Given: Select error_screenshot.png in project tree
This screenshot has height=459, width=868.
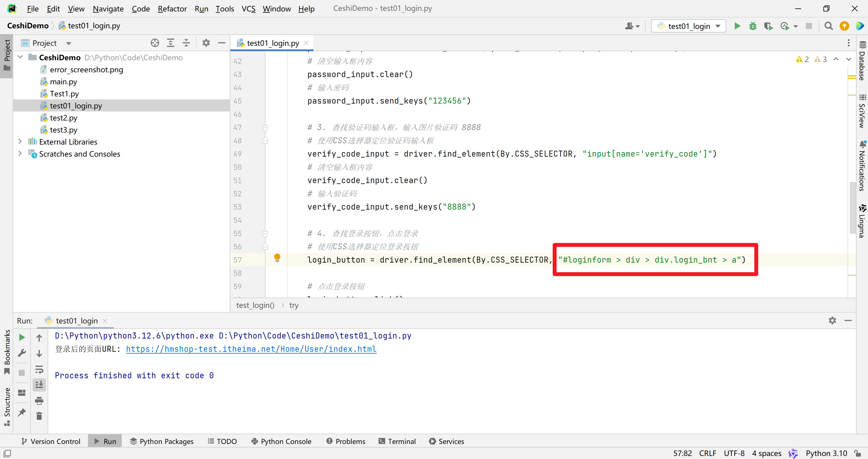Looking at the screenshot, I should tap(86, 69).
